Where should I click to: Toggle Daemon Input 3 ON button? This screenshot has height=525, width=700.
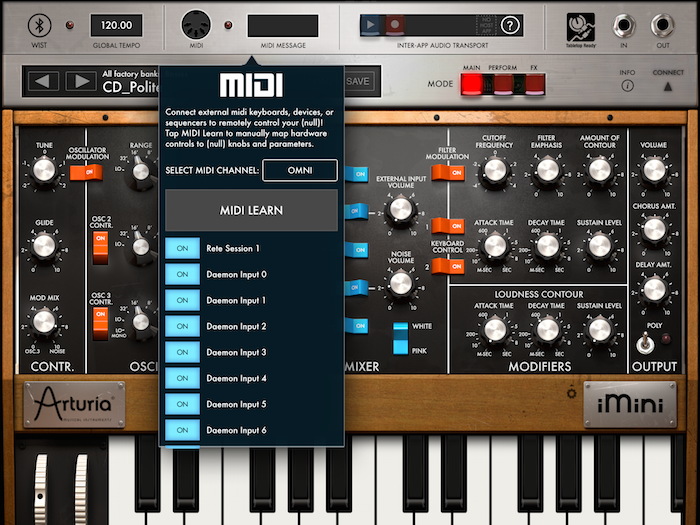coord(182,352)
